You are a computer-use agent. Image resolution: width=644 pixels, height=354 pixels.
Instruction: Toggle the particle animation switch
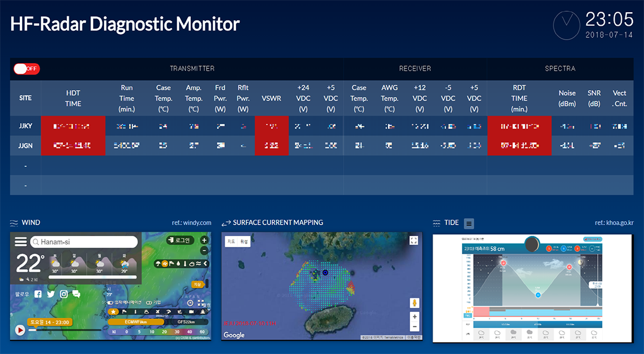pyautogui.click(x=110, y=303)
